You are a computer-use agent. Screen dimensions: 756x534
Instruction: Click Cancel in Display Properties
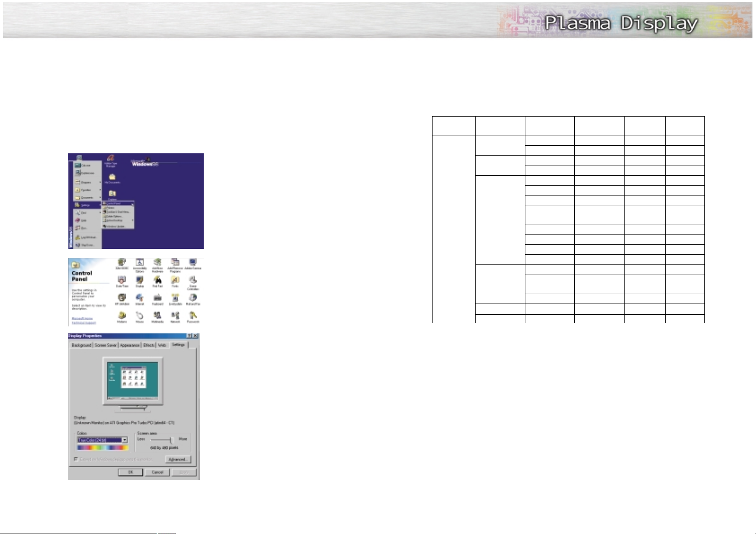point(157,472)
